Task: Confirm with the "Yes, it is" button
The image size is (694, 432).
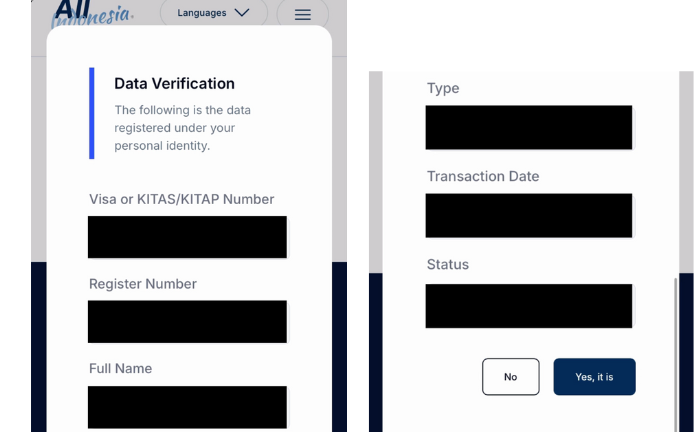Action: click(594, 377)
